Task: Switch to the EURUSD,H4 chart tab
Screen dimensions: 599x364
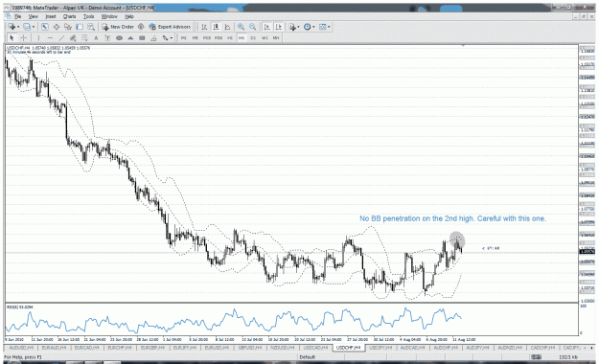Action: pos(217,348)
